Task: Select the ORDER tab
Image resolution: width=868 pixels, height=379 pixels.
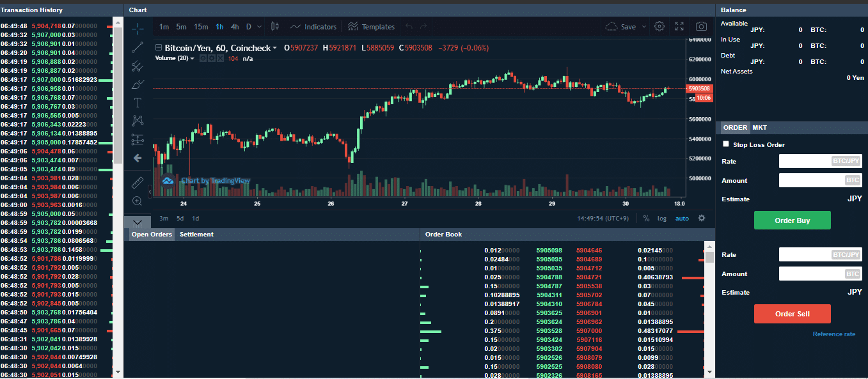Action: (x=735, y=127)
